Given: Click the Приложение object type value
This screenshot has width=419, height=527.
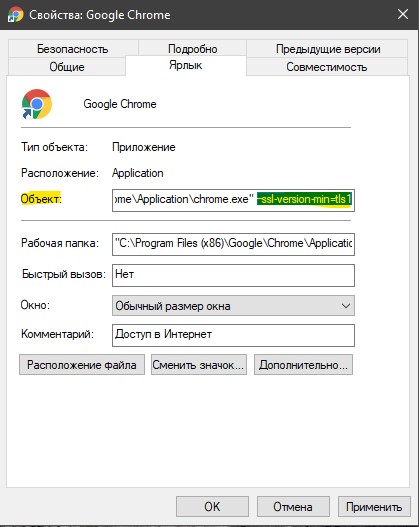Looking at the screenshot, I should tap(143, 147).
